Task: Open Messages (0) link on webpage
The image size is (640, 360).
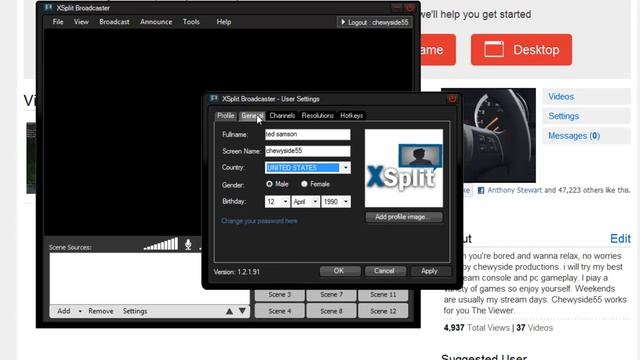Action: click(574, 136)
